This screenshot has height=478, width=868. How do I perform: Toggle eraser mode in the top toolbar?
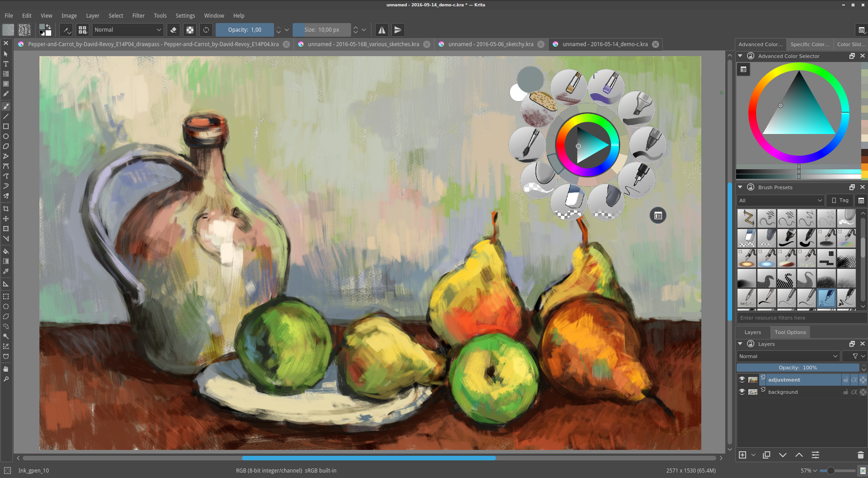pyautogui.click(x=173, y=30)
